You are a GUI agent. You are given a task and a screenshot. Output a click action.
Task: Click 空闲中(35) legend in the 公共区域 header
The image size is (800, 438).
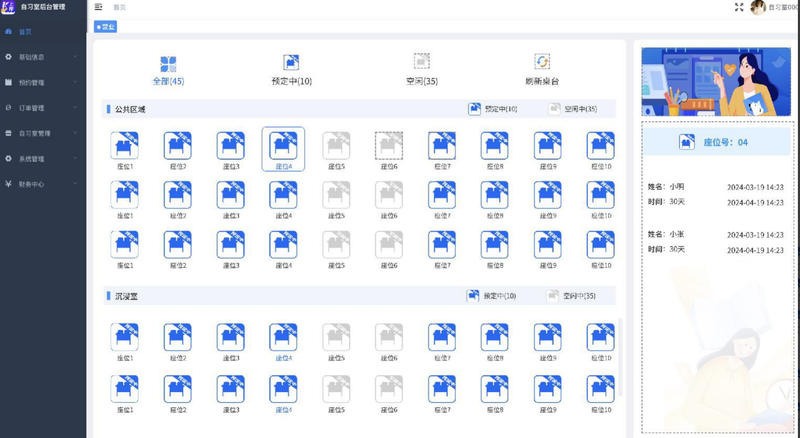tap(572, 109)
